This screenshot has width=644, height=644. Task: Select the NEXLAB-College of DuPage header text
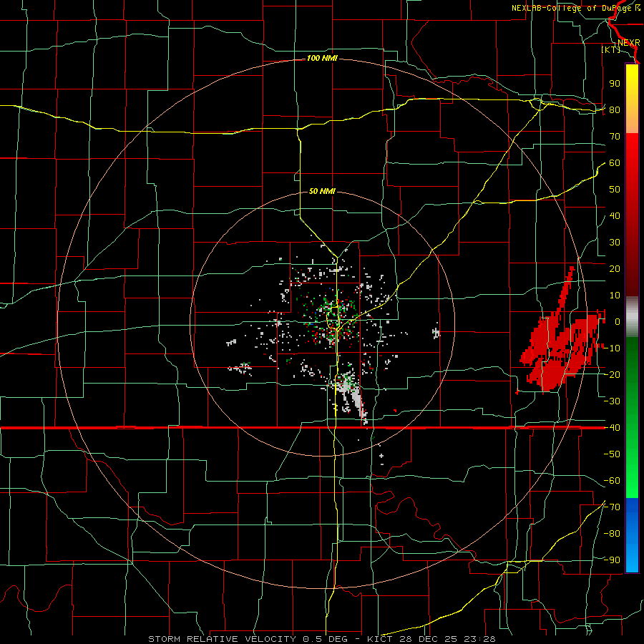click(x=572, y=8)
